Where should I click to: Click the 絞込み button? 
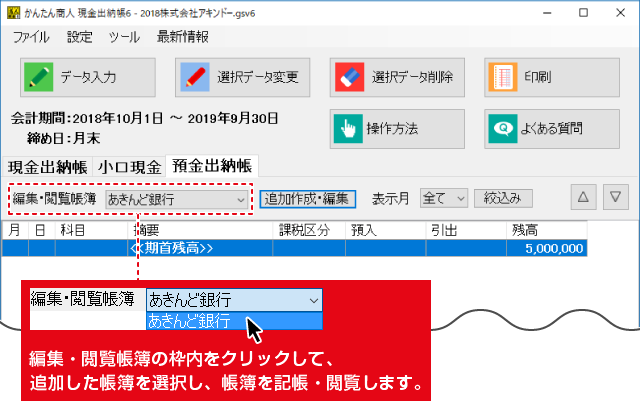coord(503,198)
